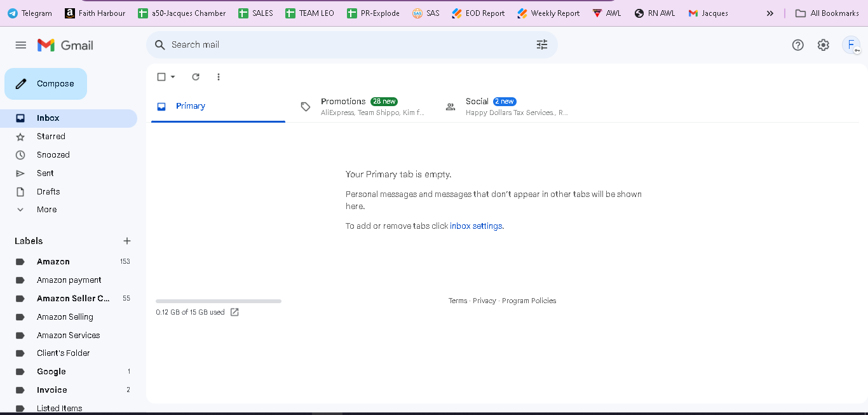The image size is (868, 415).
Task: Open the Privacy link
Action: pos(484,301)
